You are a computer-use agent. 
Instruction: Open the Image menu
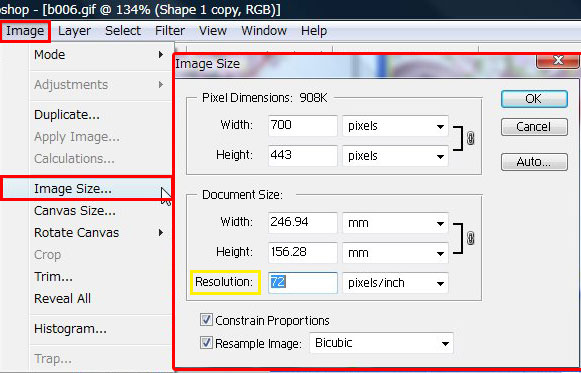tap(25, 31)
